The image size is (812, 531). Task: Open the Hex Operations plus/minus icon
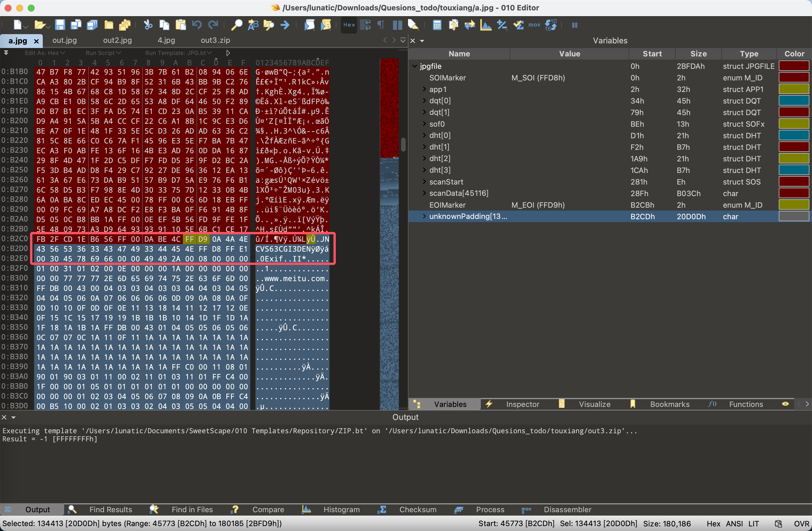pos(502,25)
